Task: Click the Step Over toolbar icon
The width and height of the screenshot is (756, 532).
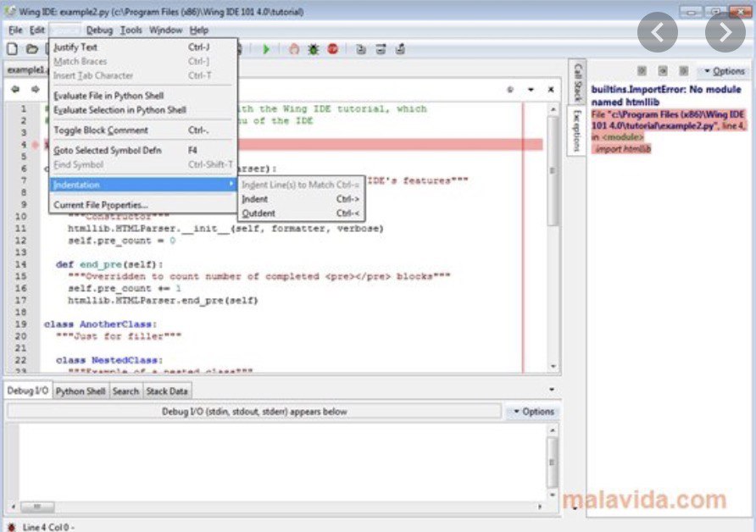Action: [381, 48]
